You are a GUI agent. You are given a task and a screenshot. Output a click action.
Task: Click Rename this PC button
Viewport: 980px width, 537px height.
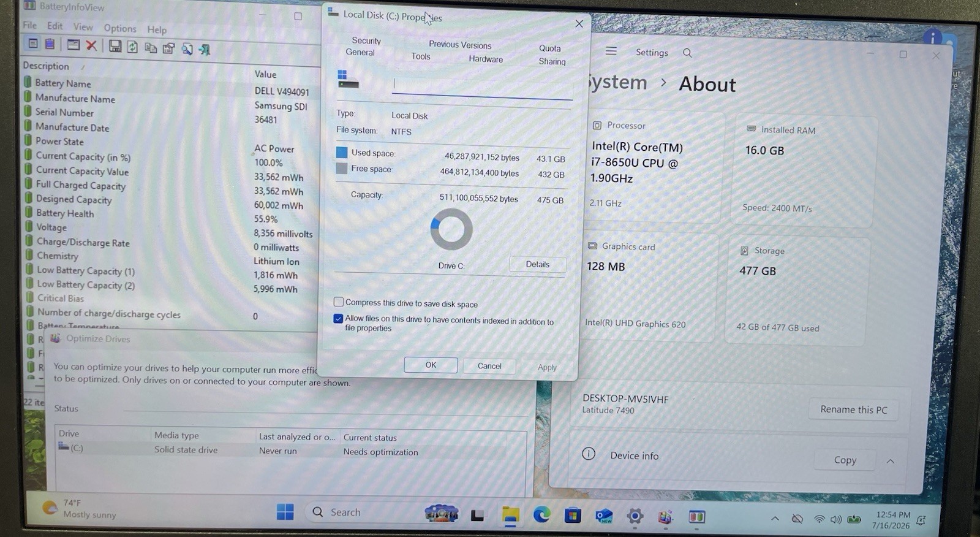[854, 409]
